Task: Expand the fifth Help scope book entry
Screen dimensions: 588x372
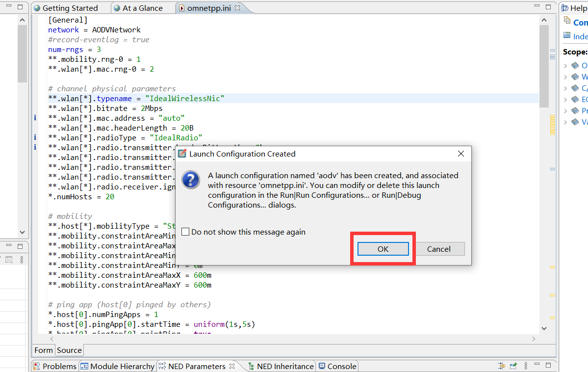Action: (565, 111)
